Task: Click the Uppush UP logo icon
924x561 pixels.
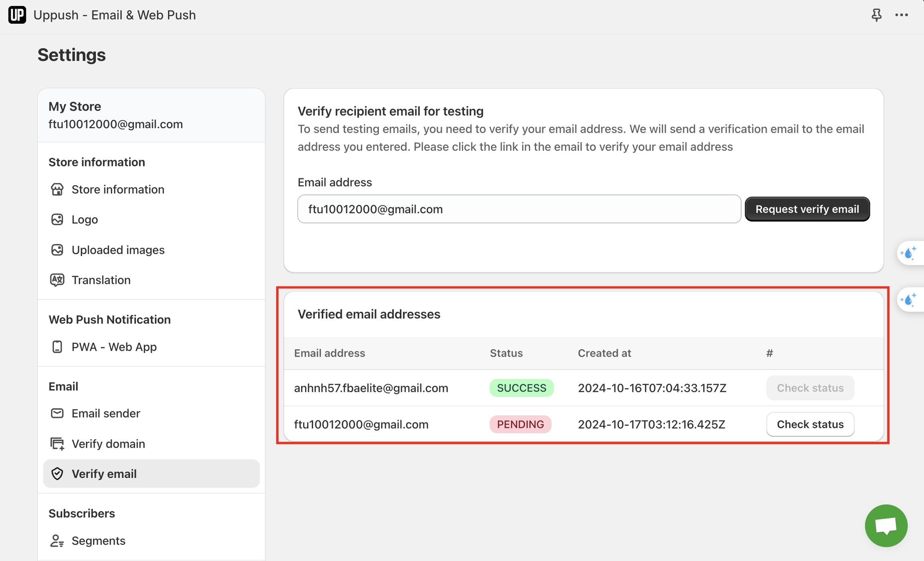Action: pyautogui.click(x=17, y=15)
